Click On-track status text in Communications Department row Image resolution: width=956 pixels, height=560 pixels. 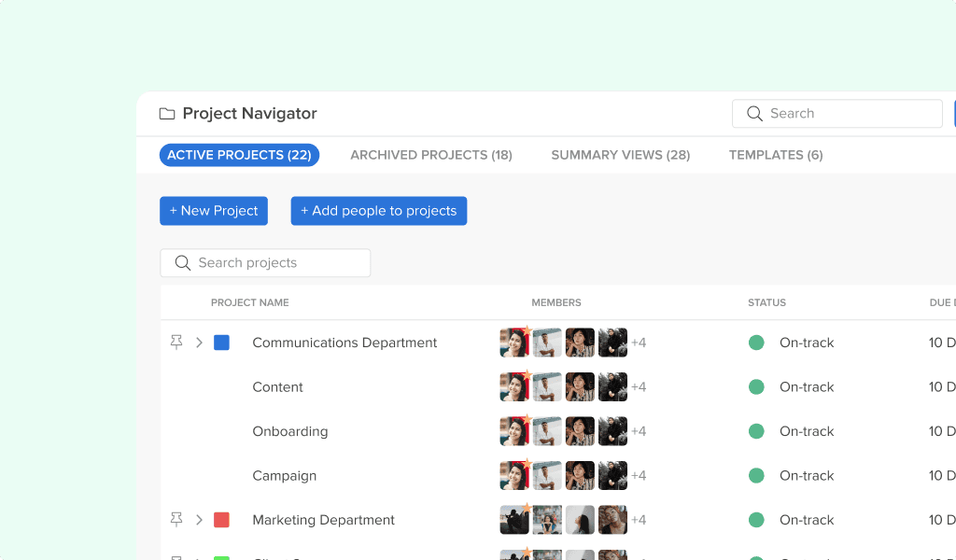click(x=807, y=343)
